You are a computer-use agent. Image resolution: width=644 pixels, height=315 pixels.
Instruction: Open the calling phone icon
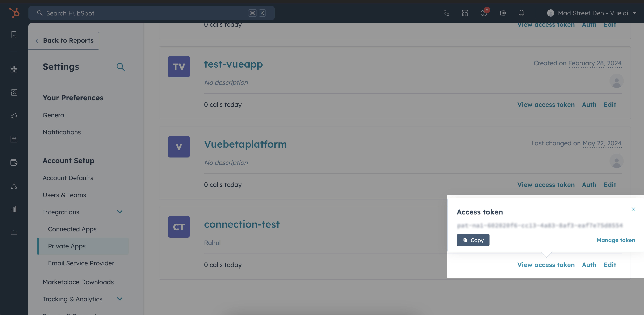pos(446,13)
